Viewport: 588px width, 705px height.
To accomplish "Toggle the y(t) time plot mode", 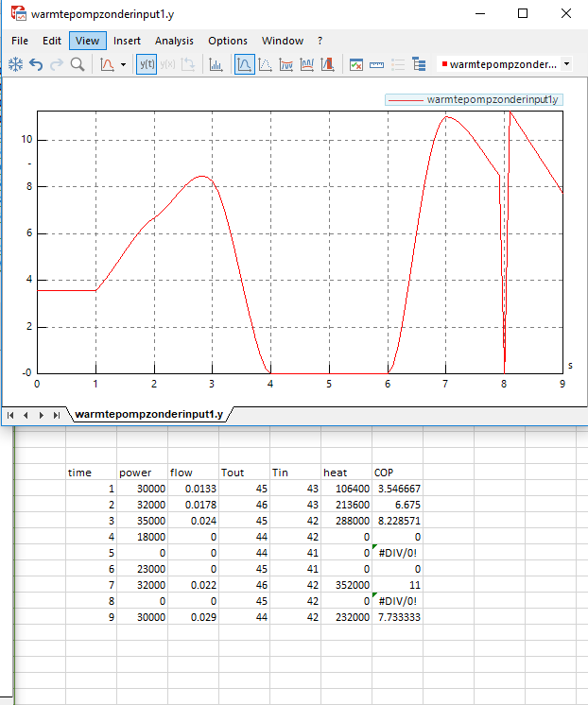I will [x=147, y=64].
